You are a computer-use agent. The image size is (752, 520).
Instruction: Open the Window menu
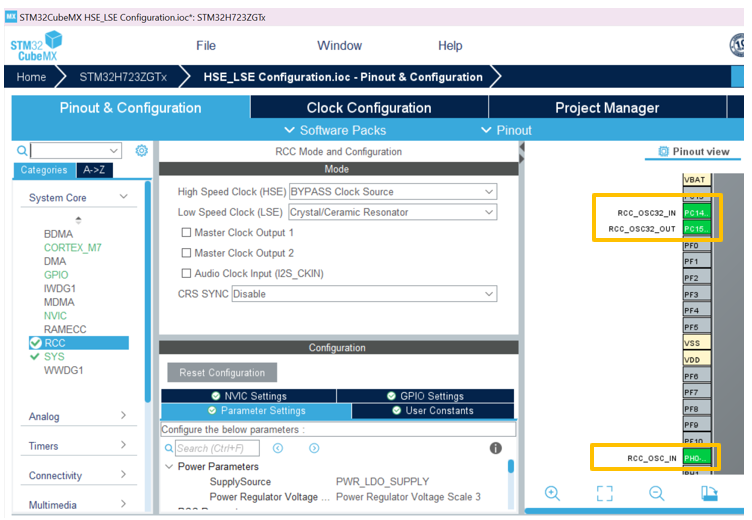pyautogui.click(x=340, y=46)
